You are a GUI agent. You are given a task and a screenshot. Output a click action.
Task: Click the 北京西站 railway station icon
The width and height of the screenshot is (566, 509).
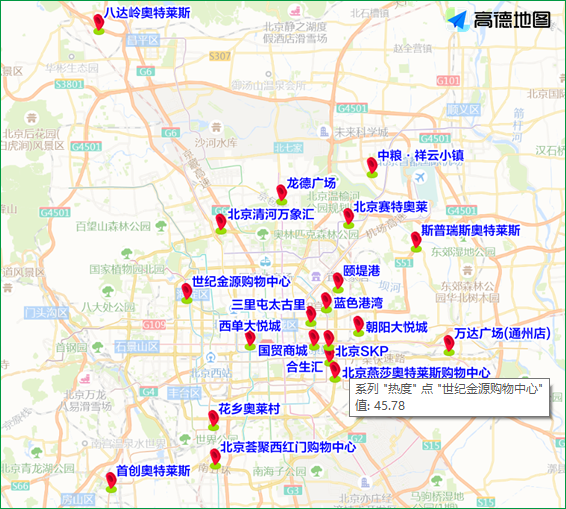211,358
